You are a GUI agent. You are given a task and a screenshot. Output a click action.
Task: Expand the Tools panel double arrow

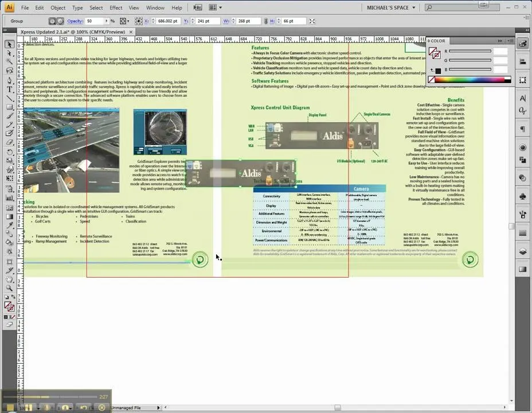coord(5,30)
